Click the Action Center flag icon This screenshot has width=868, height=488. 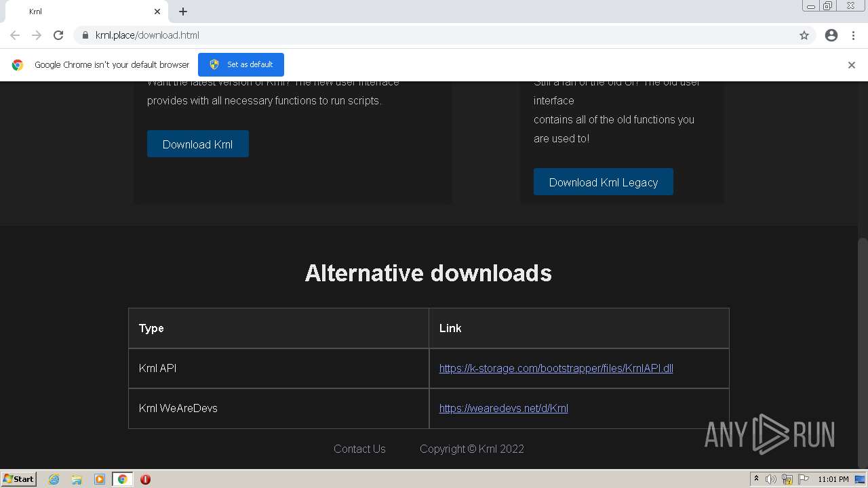804,479
